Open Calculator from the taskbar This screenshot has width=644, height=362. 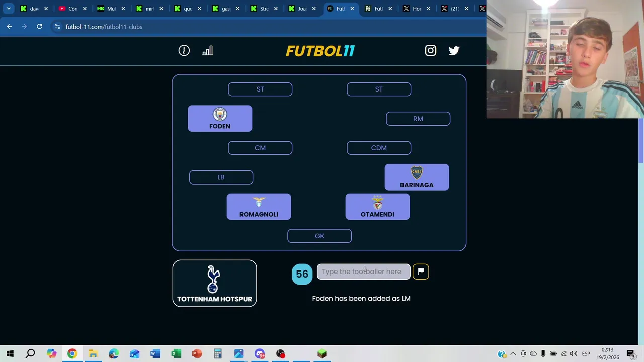pos(218,354)
